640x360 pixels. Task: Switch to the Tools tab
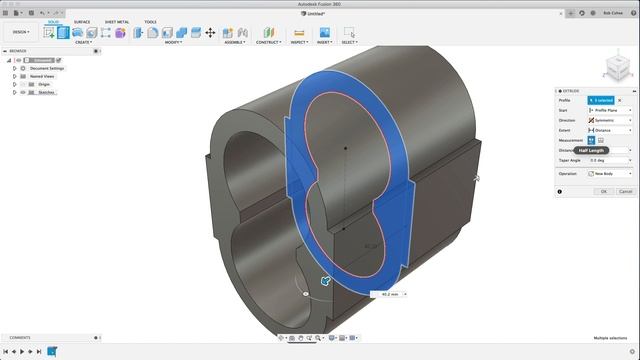(150, 22)
